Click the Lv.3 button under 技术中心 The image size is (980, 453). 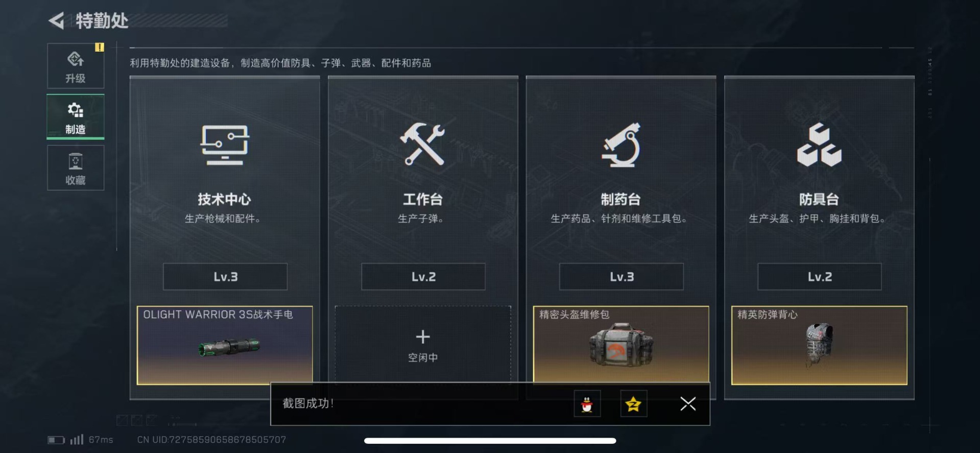point(225,277)
